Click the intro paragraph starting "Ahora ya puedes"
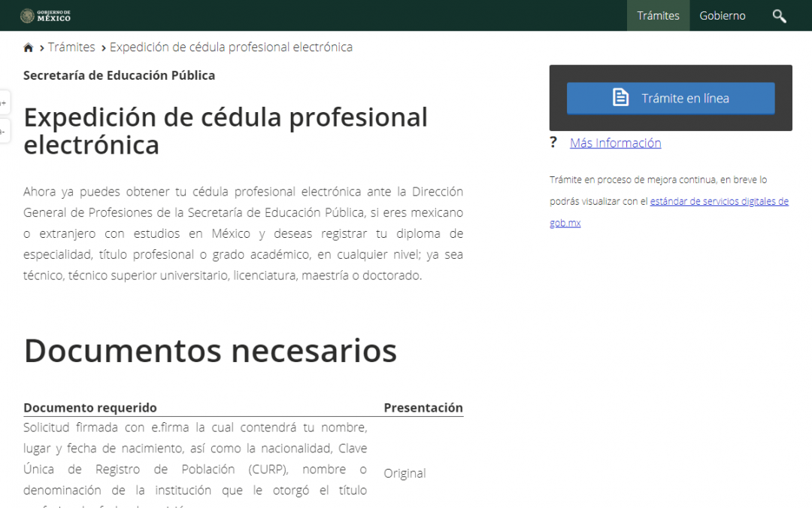 (x=243, y=233)
